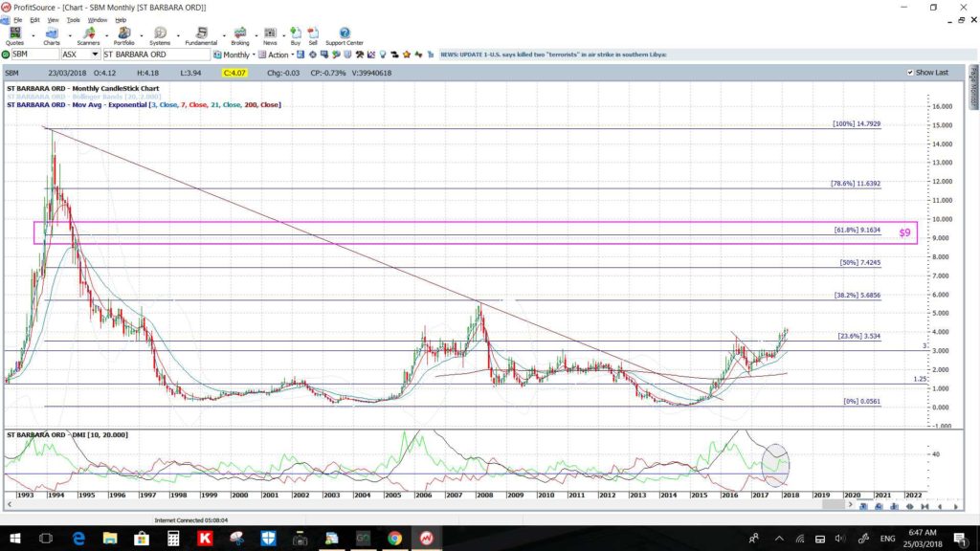Open Windows Task View
980x551 pixels.
(46, 538)
